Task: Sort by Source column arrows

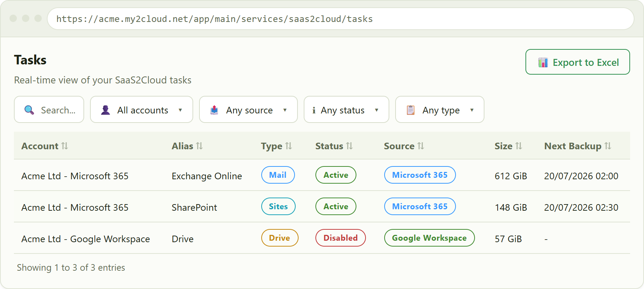Action: pos(421,146)
